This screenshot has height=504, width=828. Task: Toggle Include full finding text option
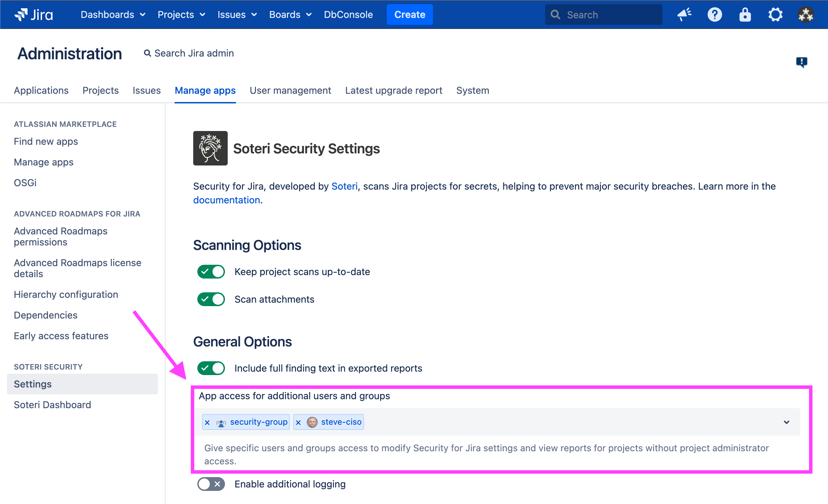click(211, 368)
